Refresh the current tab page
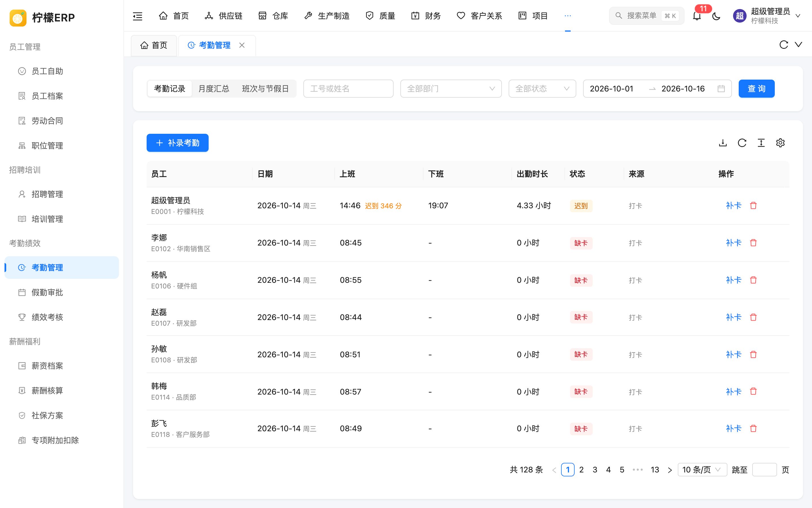The height and width of the screenshot is (508, 812). tap(784, 45)
